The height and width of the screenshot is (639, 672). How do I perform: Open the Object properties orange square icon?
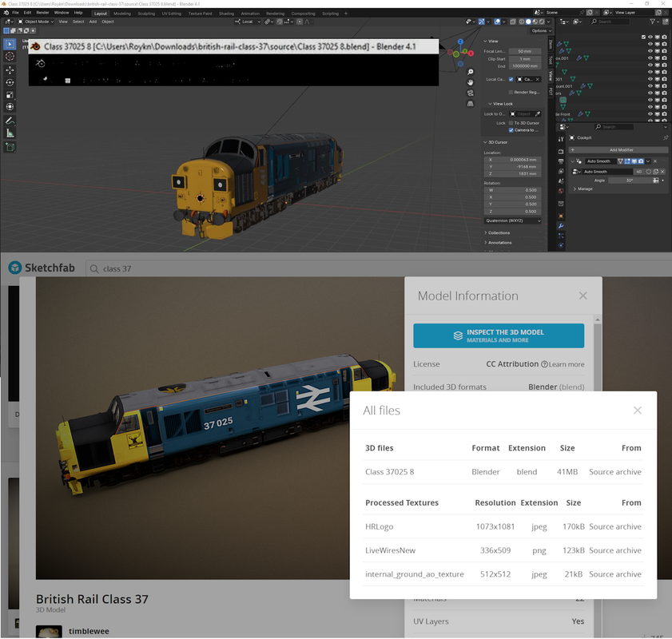(x=561, y=216)
